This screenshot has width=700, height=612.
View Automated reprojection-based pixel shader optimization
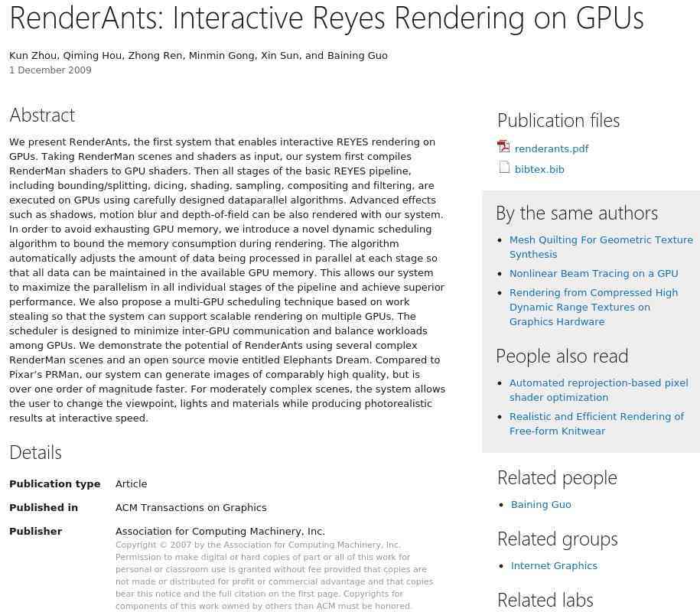[598, 390]
